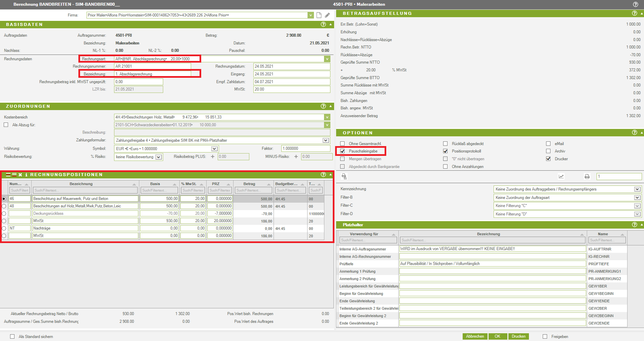Click the X delete icon in Rechnungspositionen header
Viewport: 644px width, 341px height.
click(20, 175)
